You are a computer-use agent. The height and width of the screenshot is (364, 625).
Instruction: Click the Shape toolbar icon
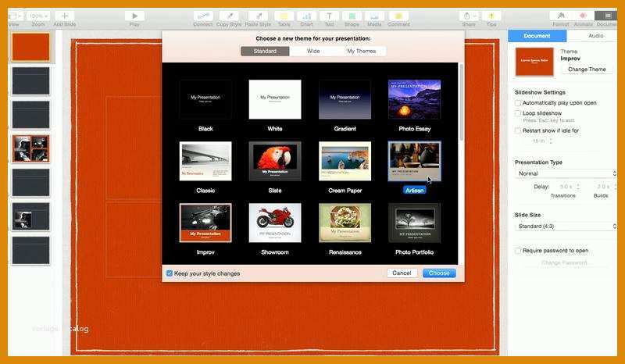[x=352, y=16]
